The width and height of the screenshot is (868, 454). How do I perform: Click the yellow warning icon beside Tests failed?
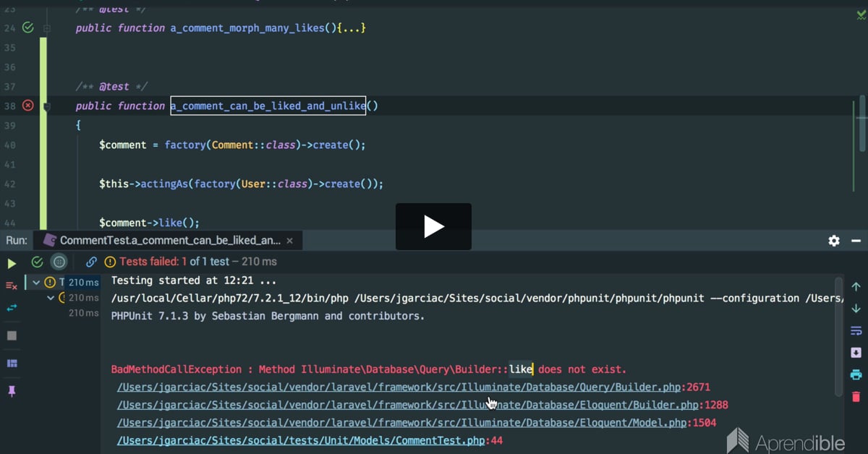coord(110,262)
